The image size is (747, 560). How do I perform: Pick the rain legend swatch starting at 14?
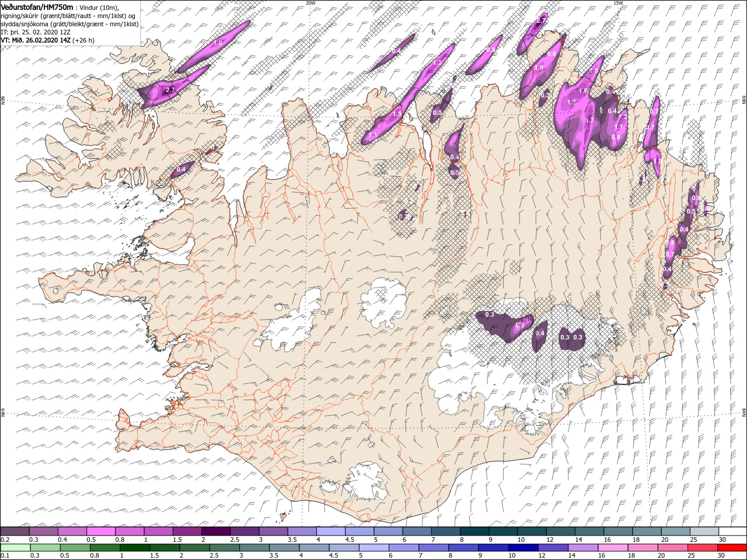[x=582, y=548]
